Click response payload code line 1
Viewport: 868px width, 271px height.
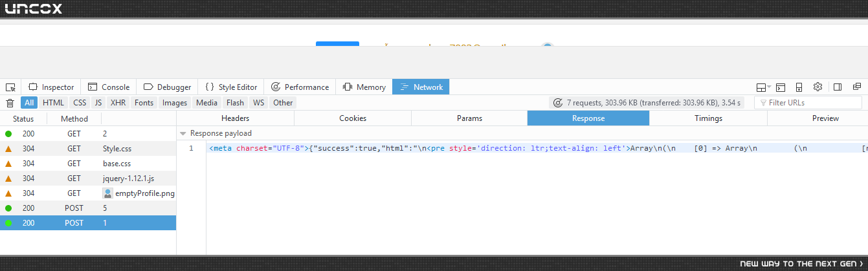pos(537,149)
